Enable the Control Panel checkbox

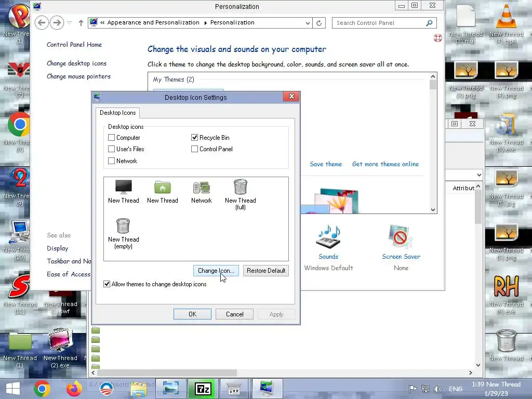[x=194, y=149]
